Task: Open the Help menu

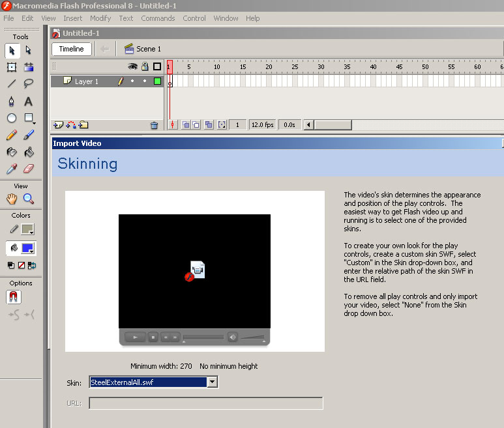Action: [252, 18]
